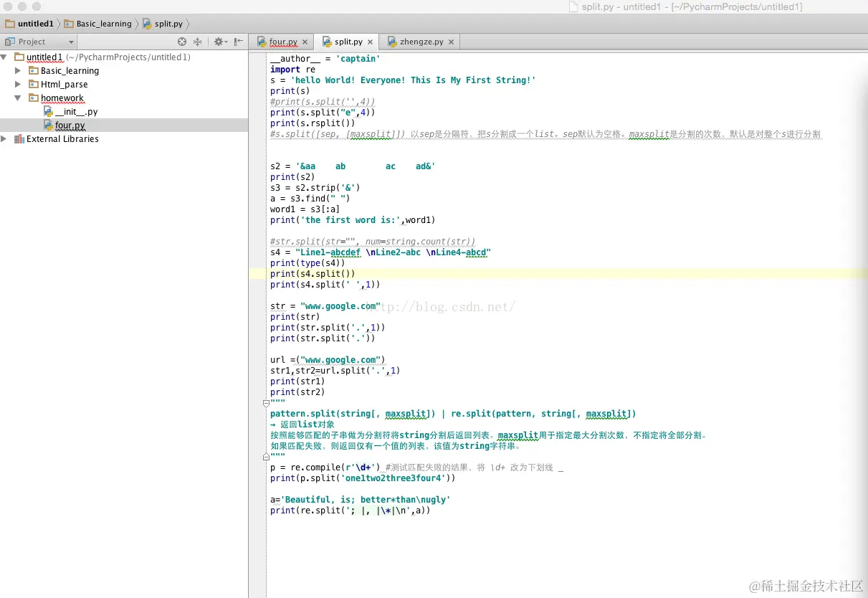Image resolution: width=868 pixels, height=598 pixels.
Task: Close the split.py tab
Action: coord(370,42)
